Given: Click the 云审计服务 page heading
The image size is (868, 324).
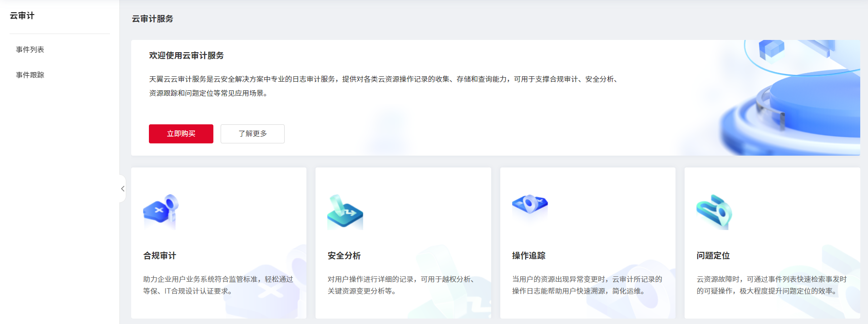Looking at the screenshot, I should click(x=153, y=19).
